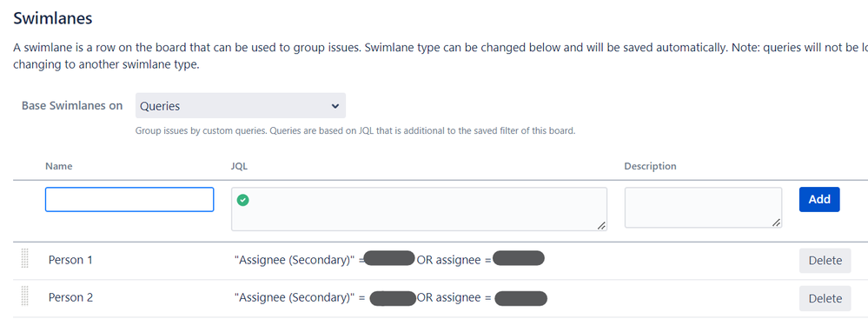Focus the swimlane Name input field
Screen dimensions: 868x319
pyautogui.click(x=129, y=199)
